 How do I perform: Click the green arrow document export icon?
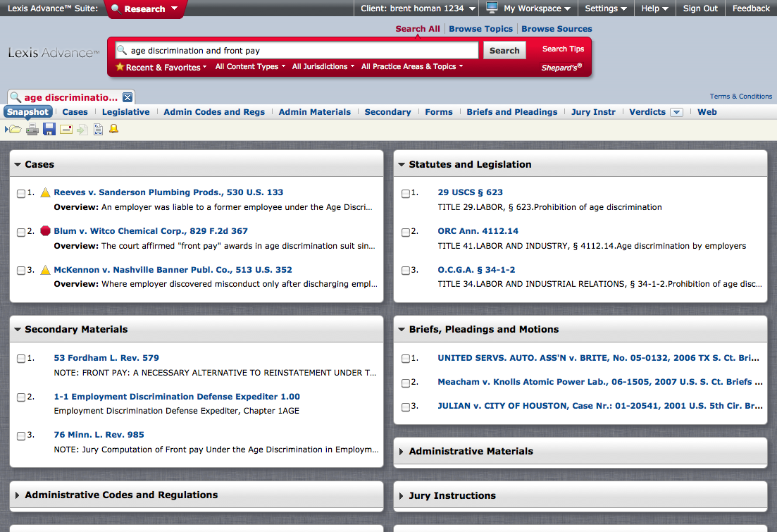[82, 130]
